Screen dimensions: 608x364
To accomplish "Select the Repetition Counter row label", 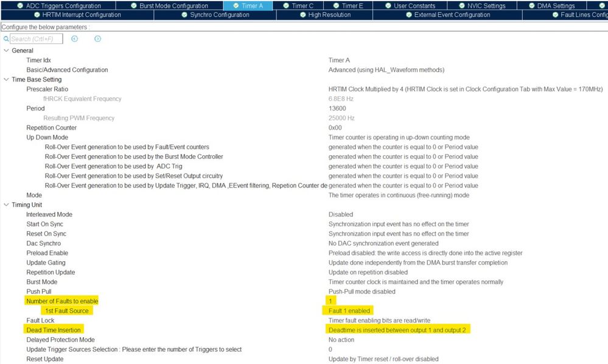I will (52, 128).
